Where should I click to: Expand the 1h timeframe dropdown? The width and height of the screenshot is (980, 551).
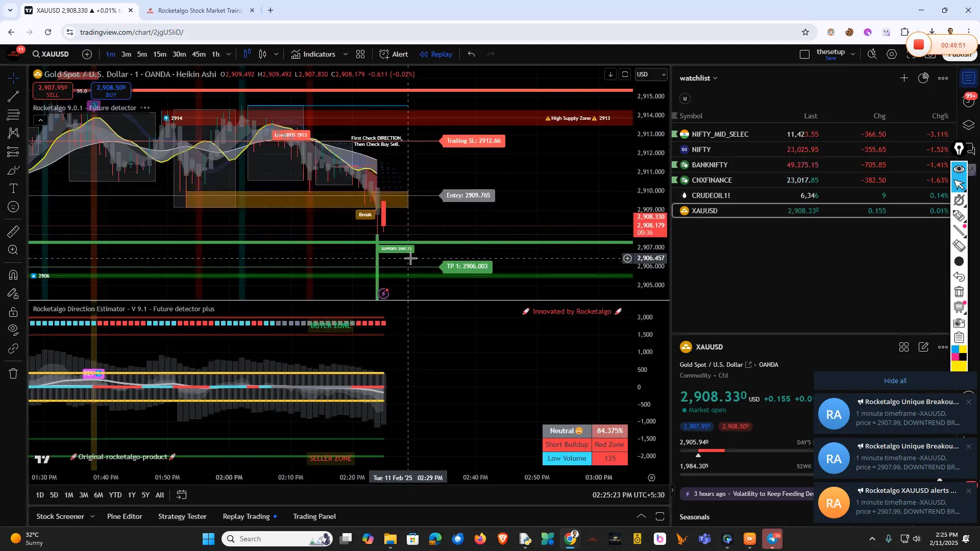coord(229,54)
